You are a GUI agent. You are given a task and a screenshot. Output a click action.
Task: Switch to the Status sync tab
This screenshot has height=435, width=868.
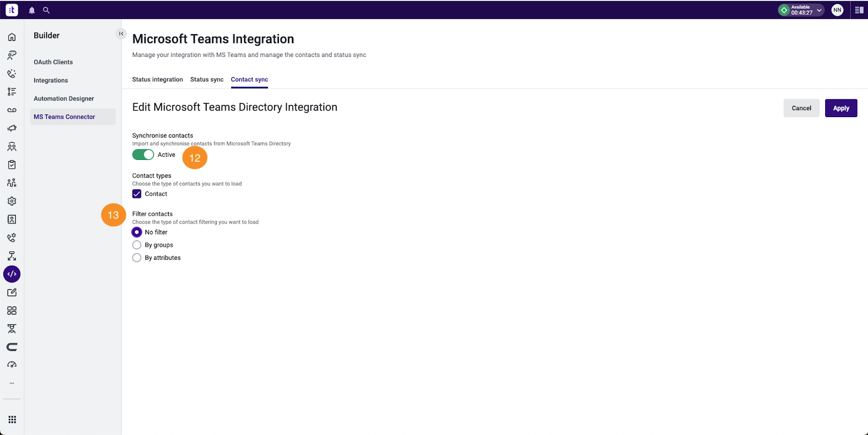207,79
